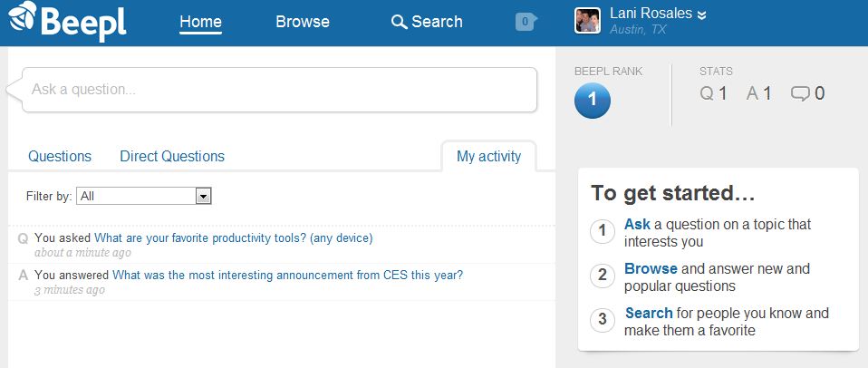Click Lani Rosales profile avatar
The width and height of the screenshot is (868, 368).
pyautogui.click(x=588, y=20)
